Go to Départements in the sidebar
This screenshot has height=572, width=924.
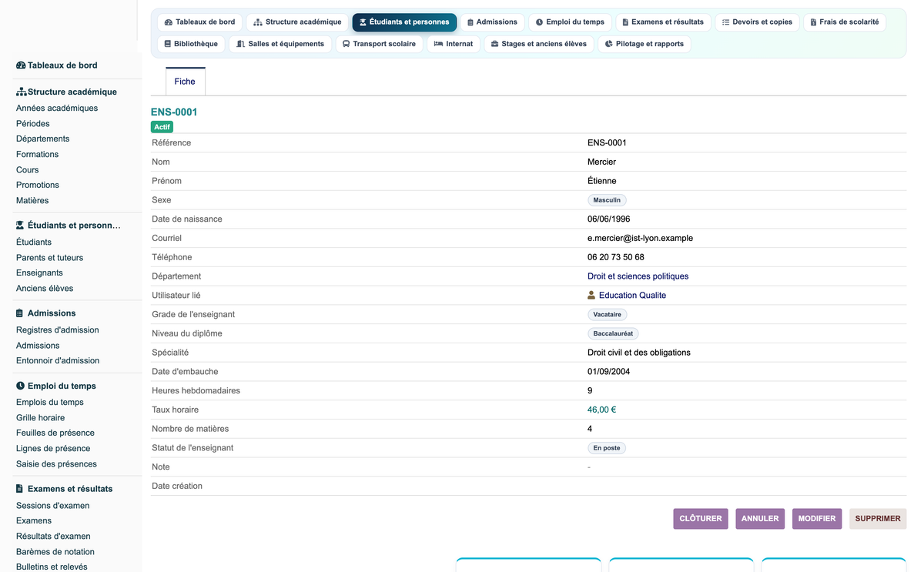click(43, 139)
